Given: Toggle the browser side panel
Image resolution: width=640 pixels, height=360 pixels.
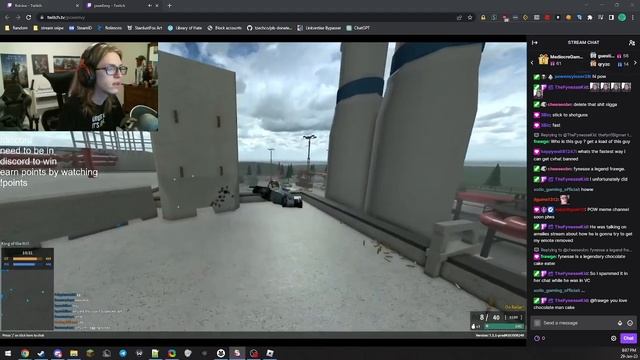Looking at the screenshot, I should pos(611,18).
